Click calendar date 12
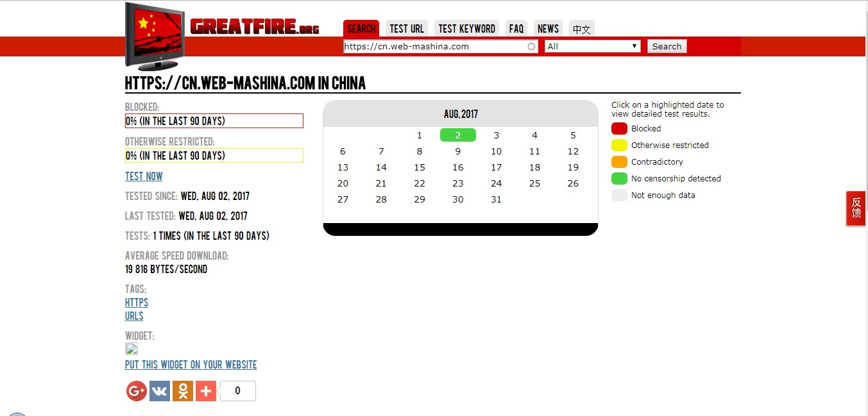The image size is (868, 416). point(573,151)
